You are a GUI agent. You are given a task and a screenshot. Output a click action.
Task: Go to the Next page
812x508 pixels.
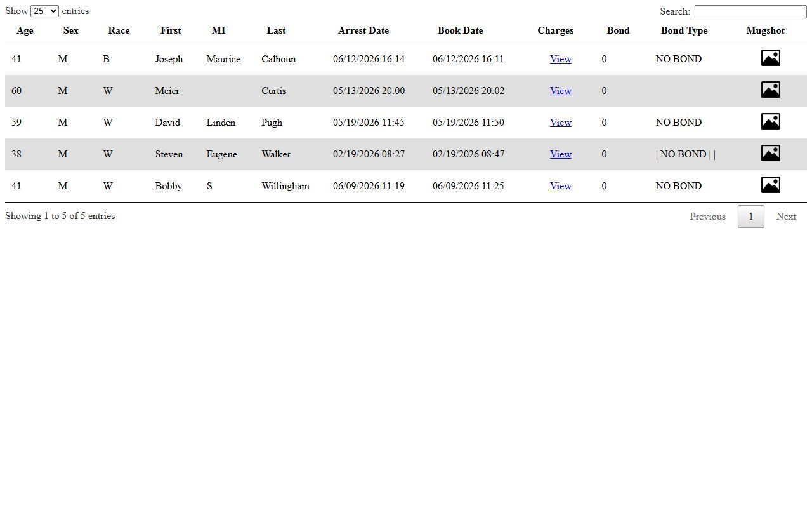pyautogui.click(x=786, y=217)
